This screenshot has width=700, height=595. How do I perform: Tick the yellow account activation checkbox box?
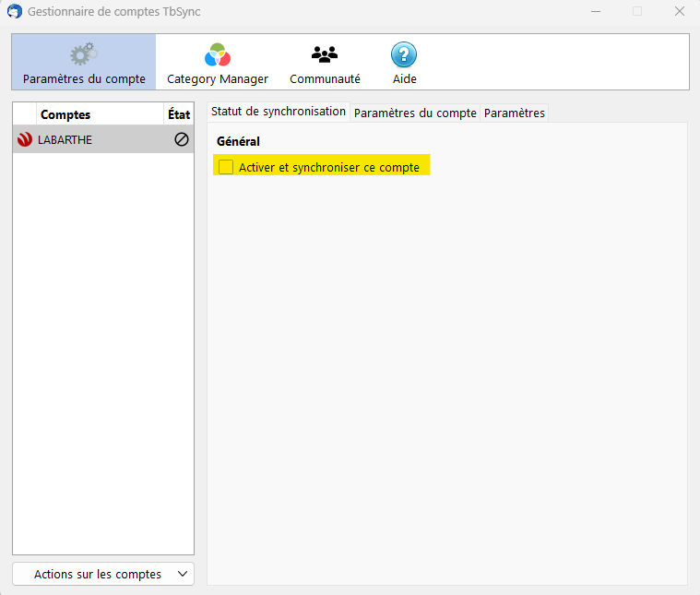(226, 167)
